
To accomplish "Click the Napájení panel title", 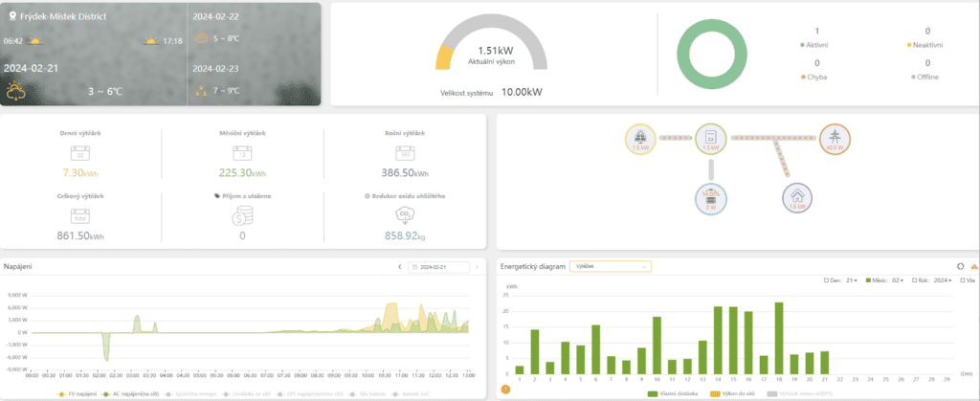I will click(18, 267).
